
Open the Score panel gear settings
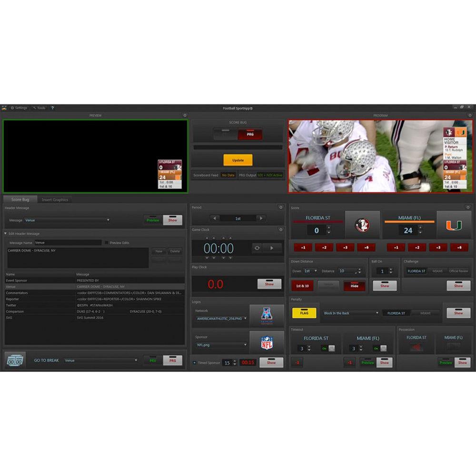[468, 208]
